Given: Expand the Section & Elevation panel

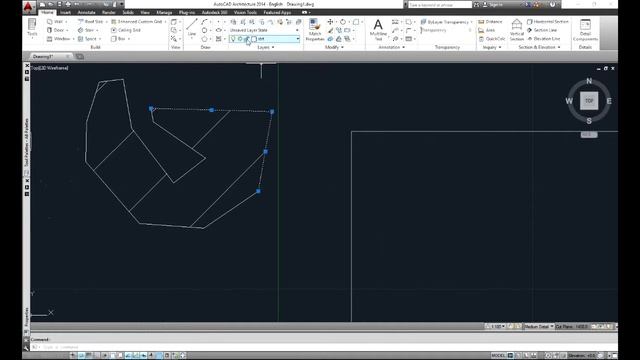Looking at the screenshot, I should coord(539,47).
